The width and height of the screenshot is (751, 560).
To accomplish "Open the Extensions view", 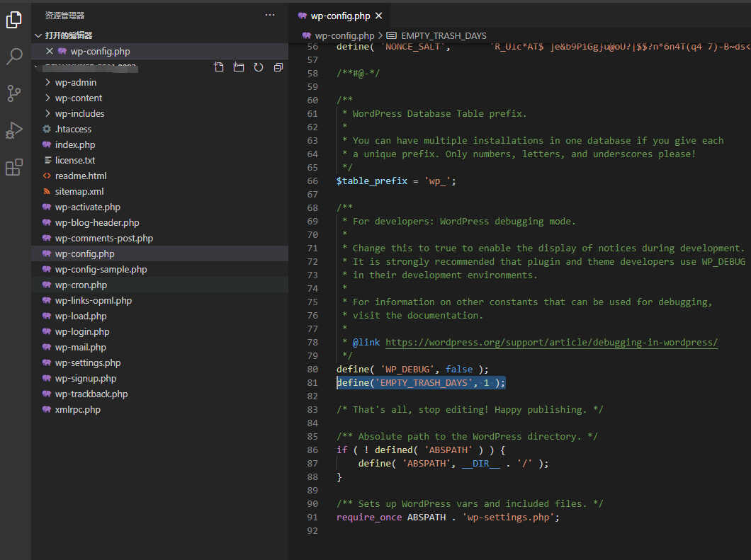I will tap(14, 167).
